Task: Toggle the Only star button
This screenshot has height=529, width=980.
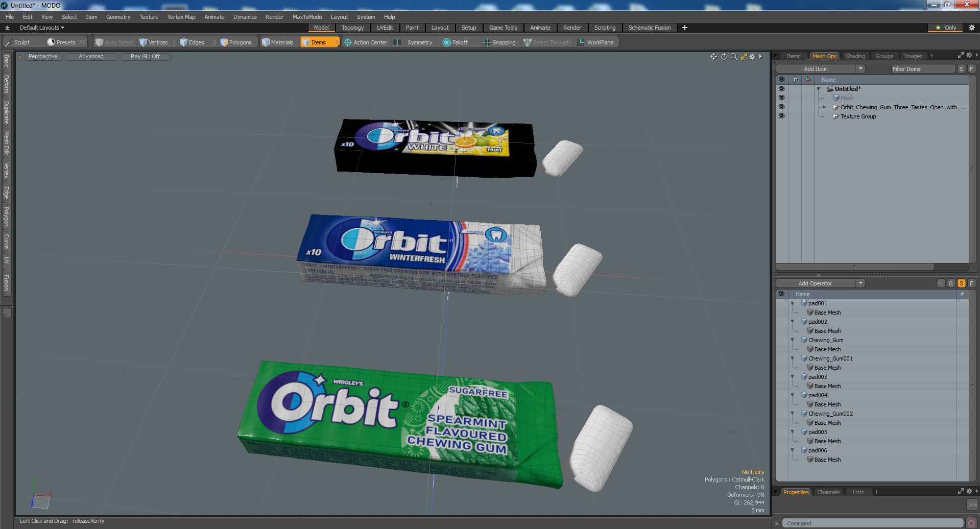Action: (945, 28)
